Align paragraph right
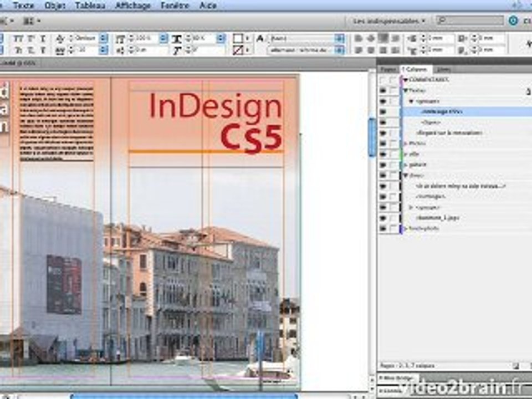The height and width of the screenshot is (399, 532). click(x=383, y=38)
